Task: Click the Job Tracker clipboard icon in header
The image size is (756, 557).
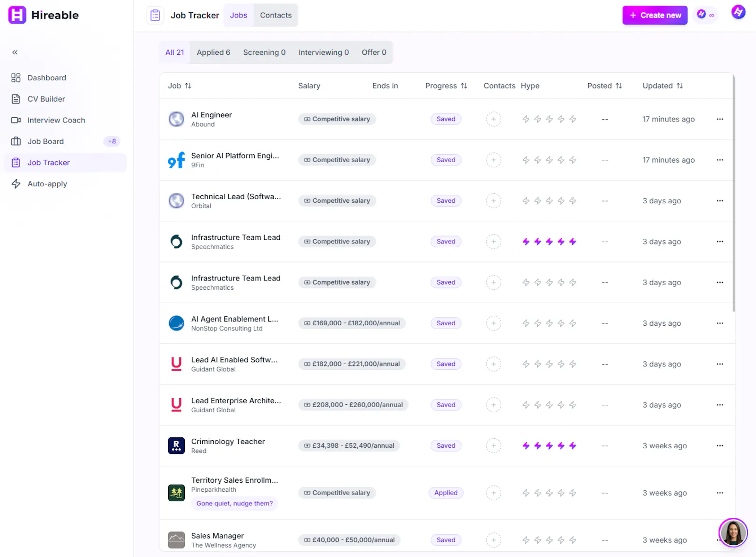Action: [155, 15]
